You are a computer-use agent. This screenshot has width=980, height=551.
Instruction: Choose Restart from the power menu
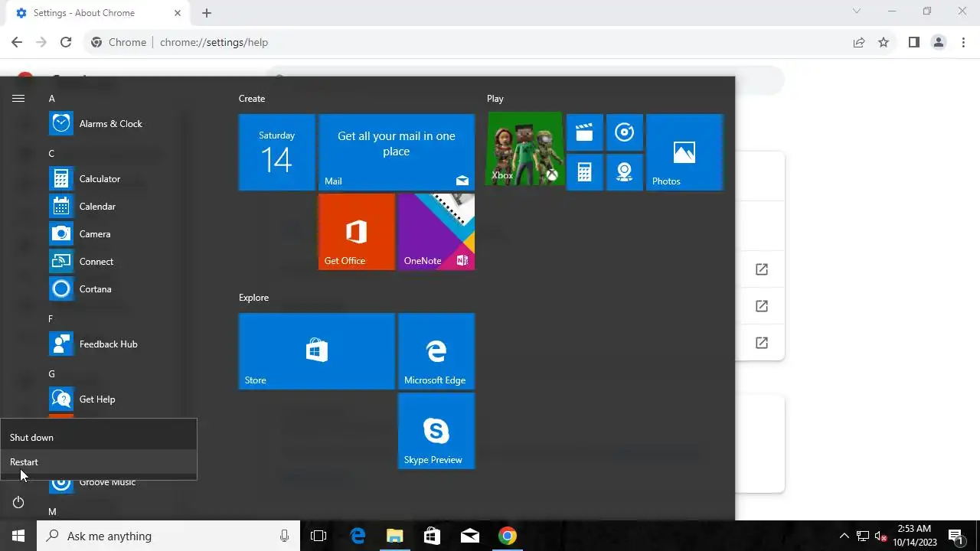[99, 462]
